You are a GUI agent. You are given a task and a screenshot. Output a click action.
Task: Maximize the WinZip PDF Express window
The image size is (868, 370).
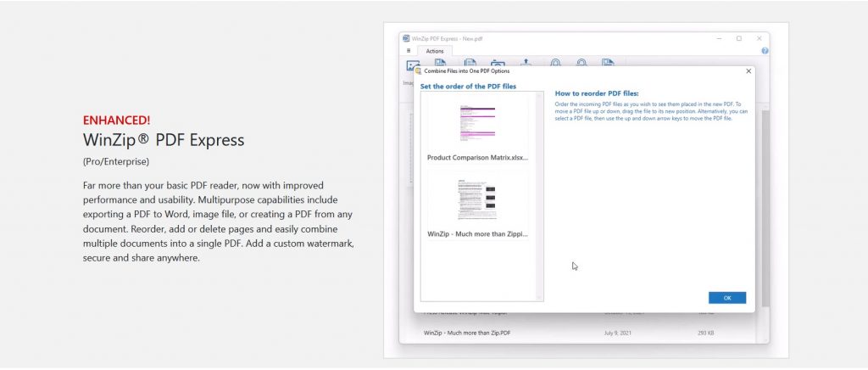(x=738, y=39)
